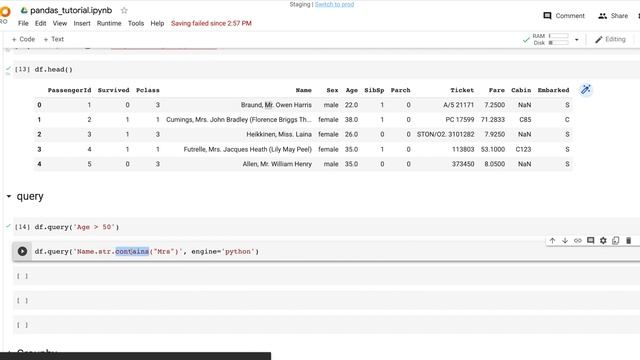Toggle Editing mode pencil
The height and width of the screenshot is (360, 640).
pos(610,39)
